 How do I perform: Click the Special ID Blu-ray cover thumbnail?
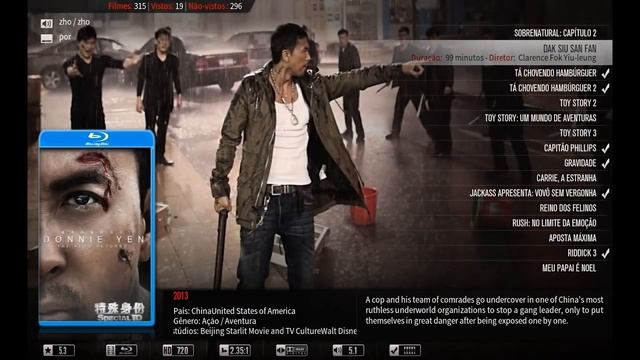click(97, 228)
